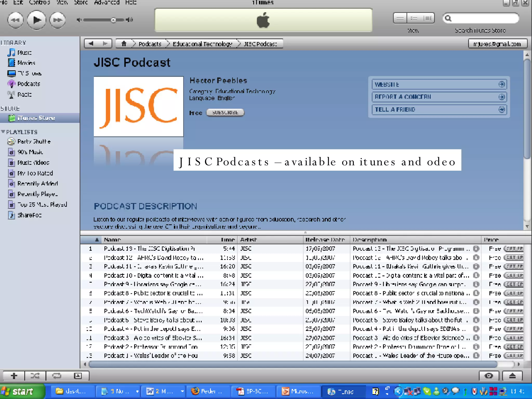Sort by the Artist column header
Screen dimensions: 532x399
tap(270, 240)
